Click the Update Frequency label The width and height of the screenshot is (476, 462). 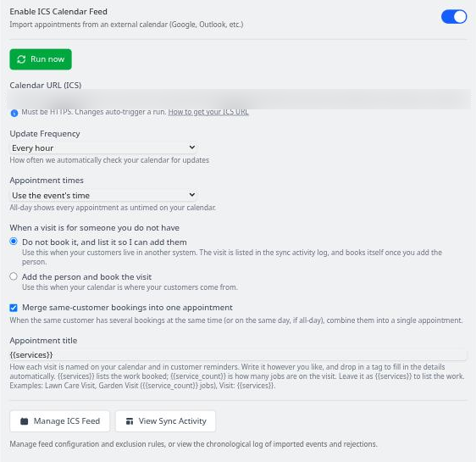click(45, 134)
